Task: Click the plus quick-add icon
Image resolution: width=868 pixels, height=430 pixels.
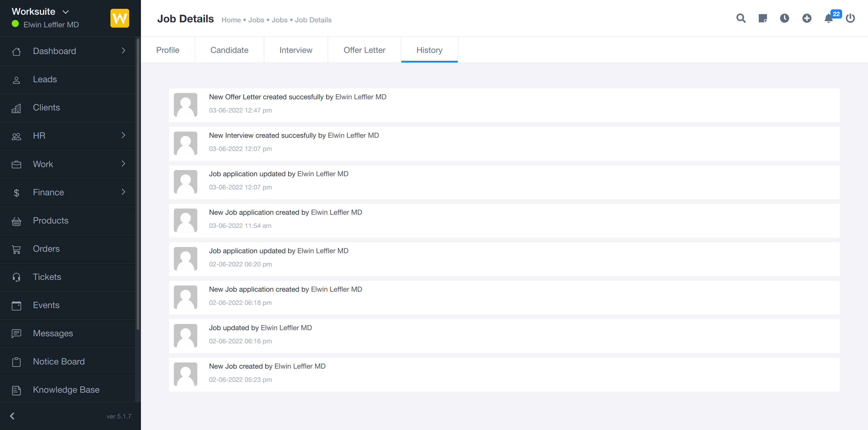Action: click(x=807, y=18)
